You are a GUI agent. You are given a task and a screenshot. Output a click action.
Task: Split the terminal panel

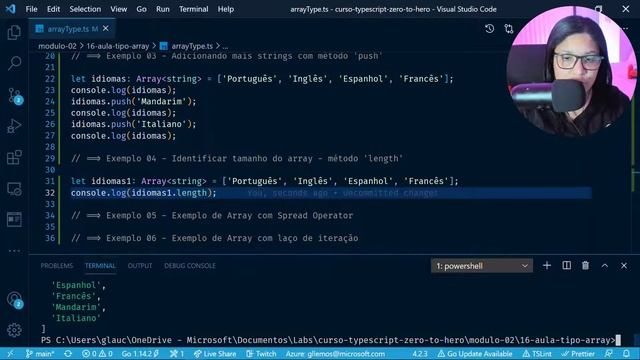click(x=567, y=266)
